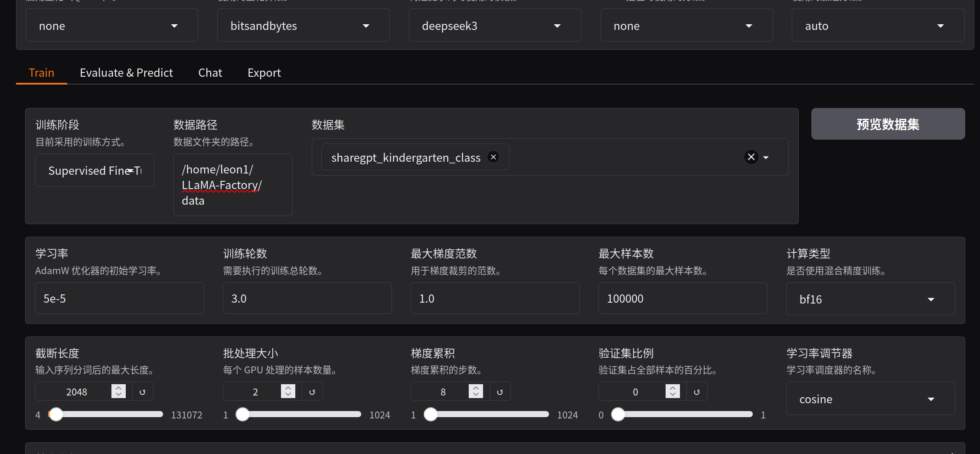980x454 pixels.
Task: Open the 计算类型 bf16 dropdown
Action: [x=870, y=299]
